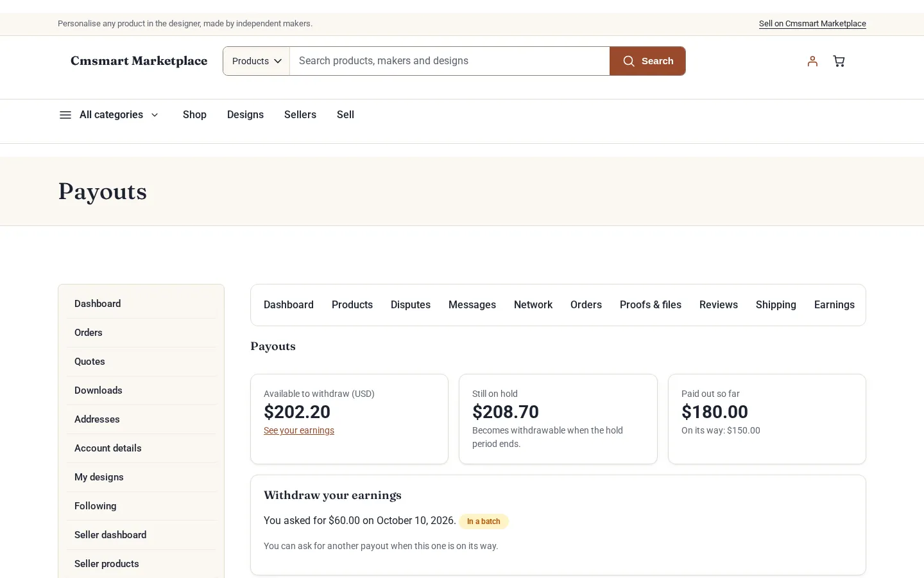Image resolution: width=924 pixels, height=578 pixels.
Task: Open My designs in the sidebar
Action: 141,477
